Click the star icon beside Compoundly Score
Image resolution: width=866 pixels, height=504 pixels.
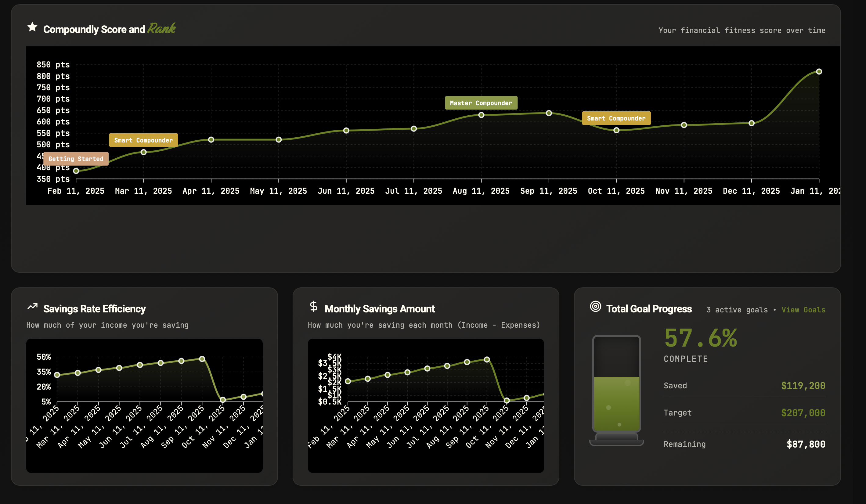pyautogui.click(x=32, y=27)
